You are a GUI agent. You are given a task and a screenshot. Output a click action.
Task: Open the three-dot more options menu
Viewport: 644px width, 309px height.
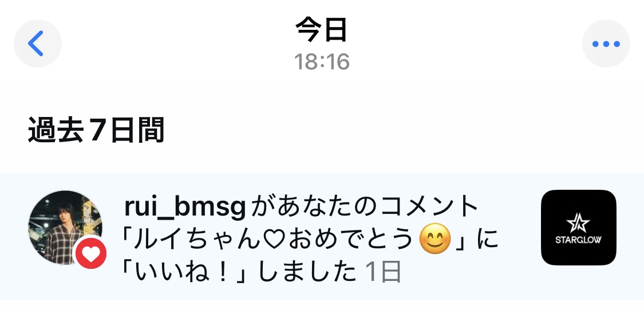[606, 44]
